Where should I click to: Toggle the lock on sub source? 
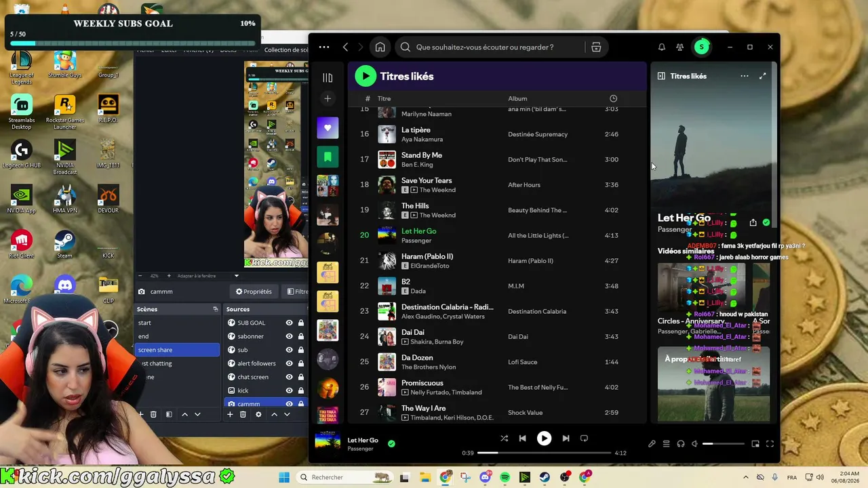(x=301, y=350)
